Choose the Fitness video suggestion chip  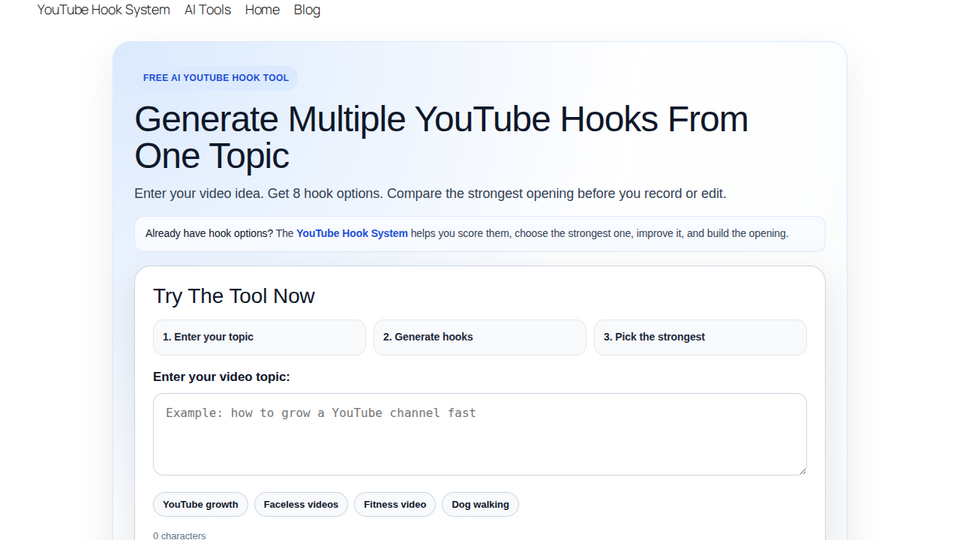(395, 504)
